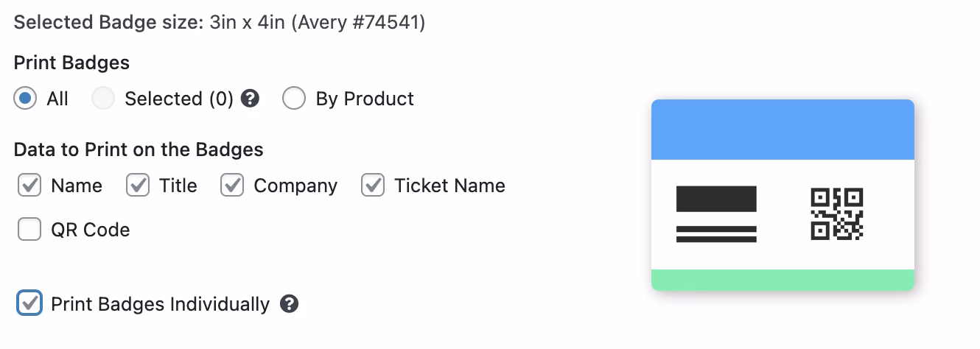
Task: Select the All radio button
Action: coord(25,99)
